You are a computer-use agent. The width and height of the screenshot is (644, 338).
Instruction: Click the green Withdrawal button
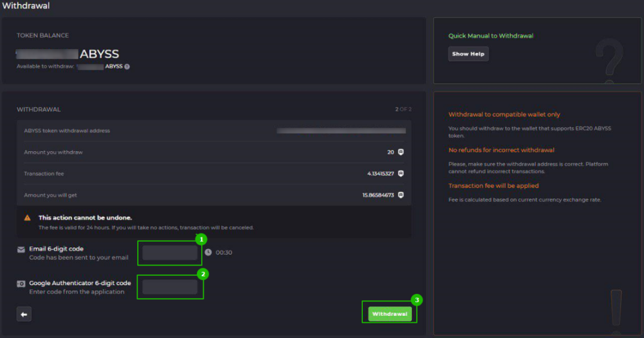[390, 313]
